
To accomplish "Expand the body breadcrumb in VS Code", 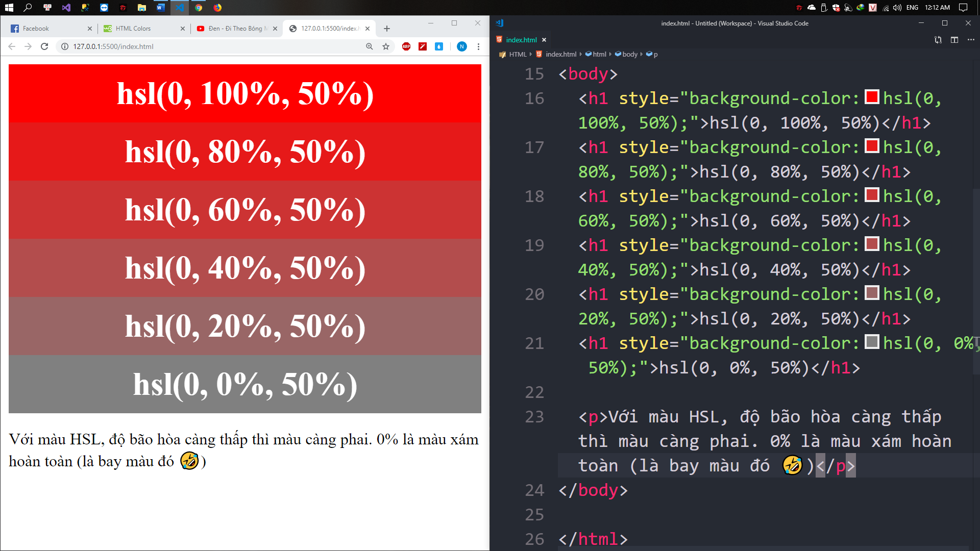I will 630,54.
